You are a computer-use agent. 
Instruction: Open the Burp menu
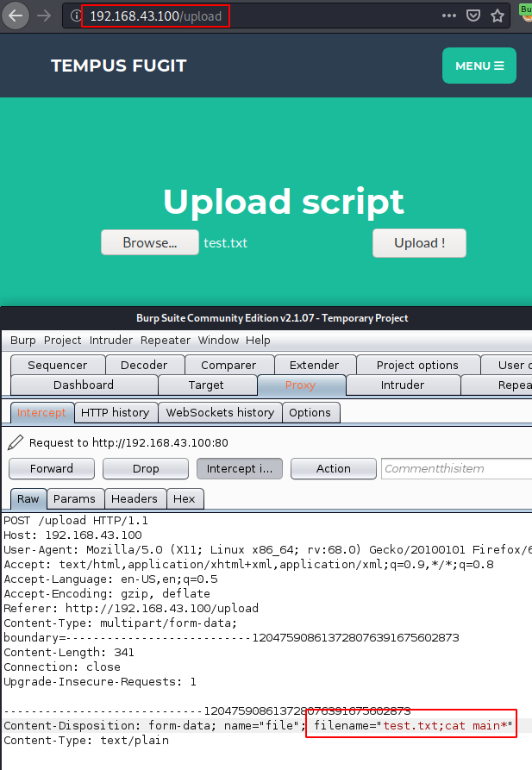pos(22,340)
